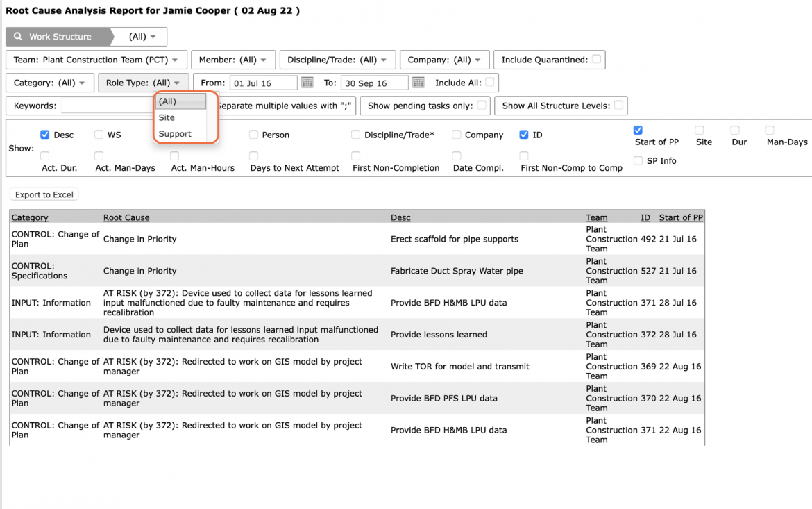Select Support in the Role Type list

coord(180,134)
